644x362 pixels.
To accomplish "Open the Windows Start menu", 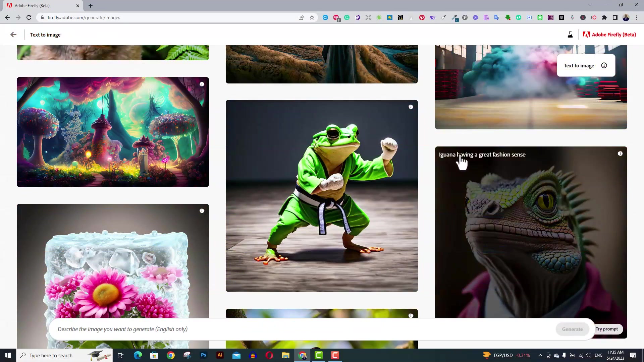I will [8, 355].
